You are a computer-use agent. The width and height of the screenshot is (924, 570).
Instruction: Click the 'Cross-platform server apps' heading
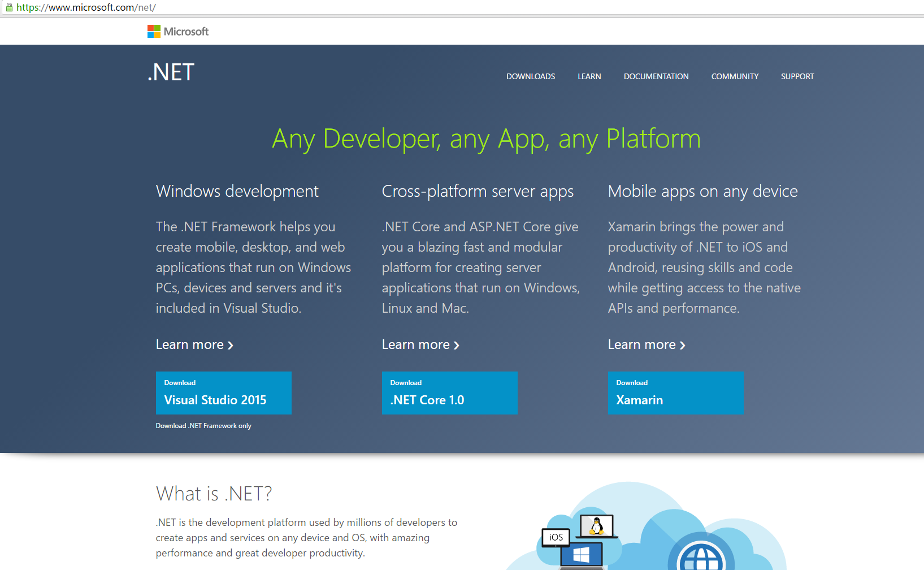pyautogui.click(x=478, y=191)
